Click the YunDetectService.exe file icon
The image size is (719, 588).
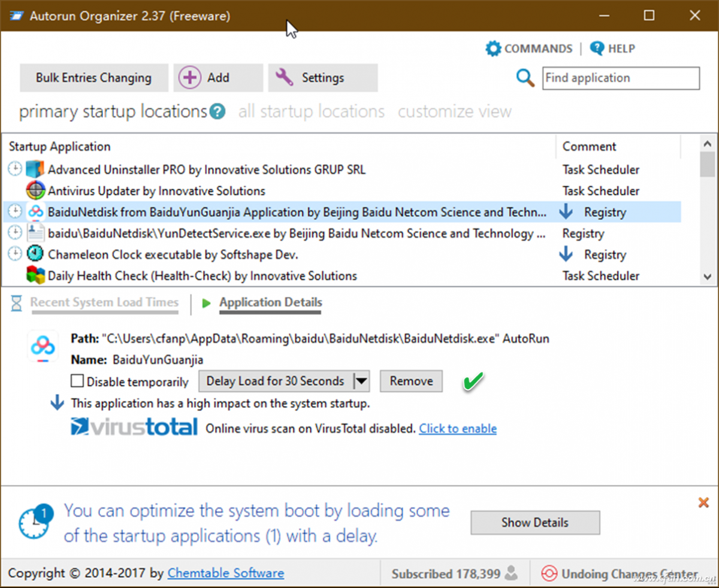click(36, 233)
